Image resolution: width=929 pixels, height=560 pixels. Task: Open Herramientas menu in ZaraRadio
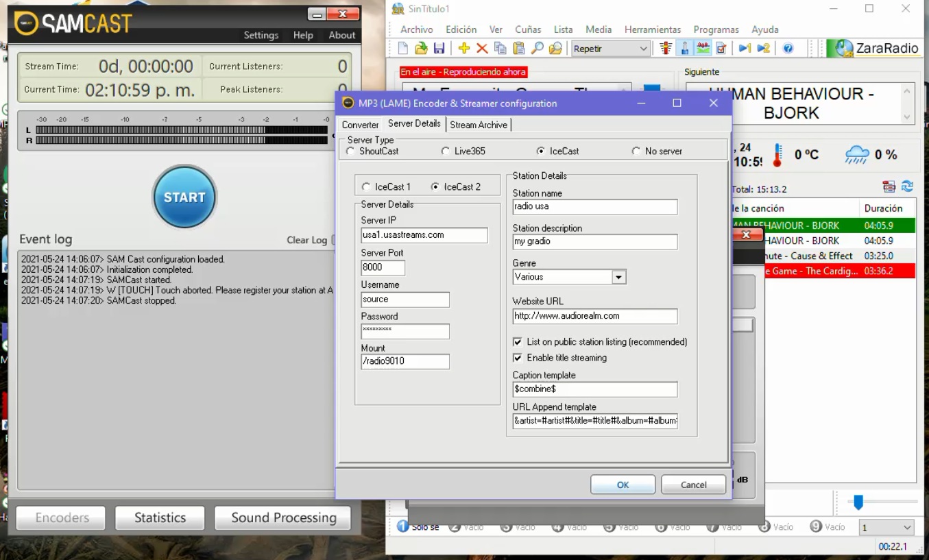653,29
